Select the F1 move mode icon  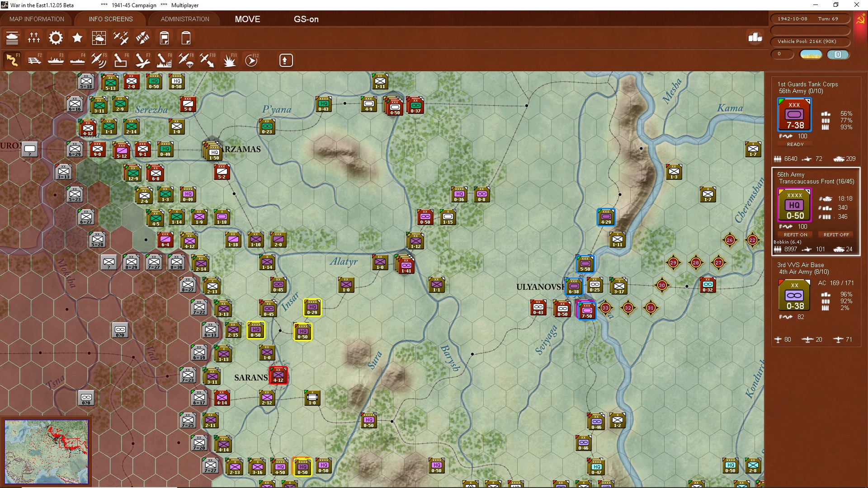pyautogui.click(x=12, y=60)
